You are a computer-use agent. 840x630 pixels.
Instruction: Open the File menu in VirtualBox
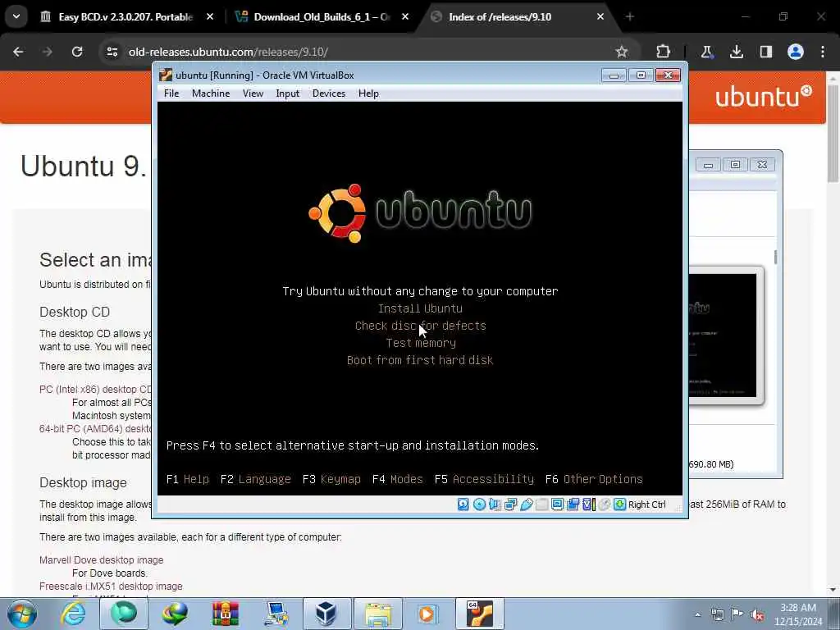coord(171,94)
